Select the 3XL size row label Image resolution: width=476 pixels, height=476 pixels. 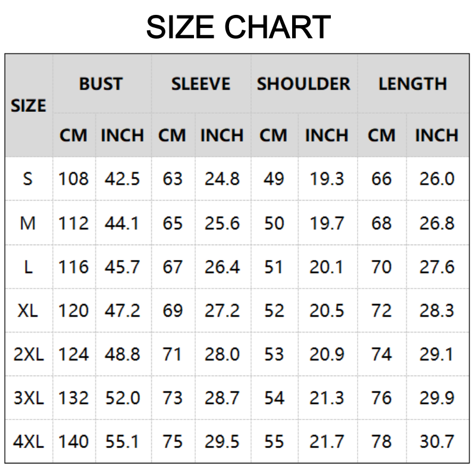click(x=29, y=397)
